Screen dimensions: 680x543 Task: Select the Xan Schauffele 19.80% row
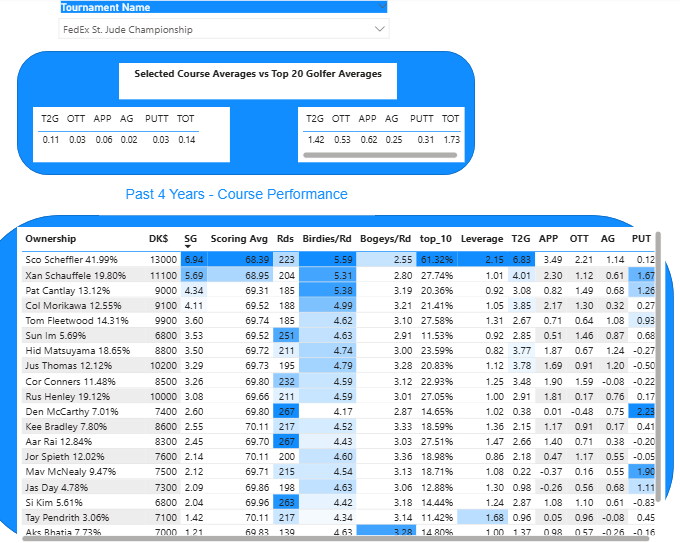[x=338, y=275]
